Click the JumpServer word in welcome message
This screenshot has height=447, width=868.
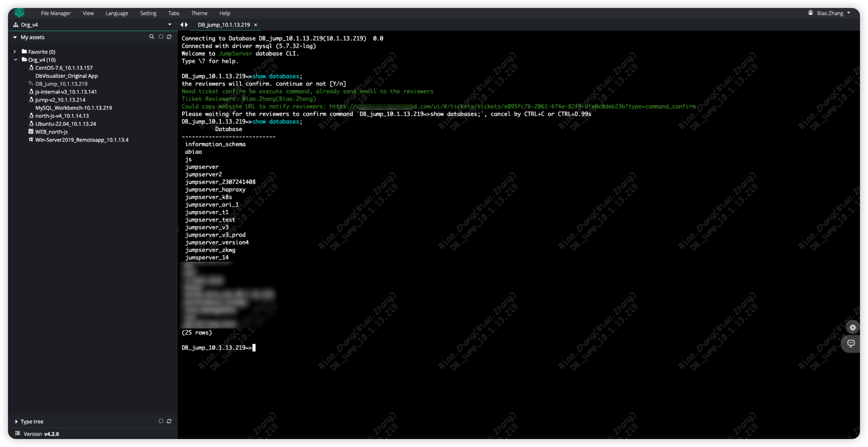(x=235, y=54)
